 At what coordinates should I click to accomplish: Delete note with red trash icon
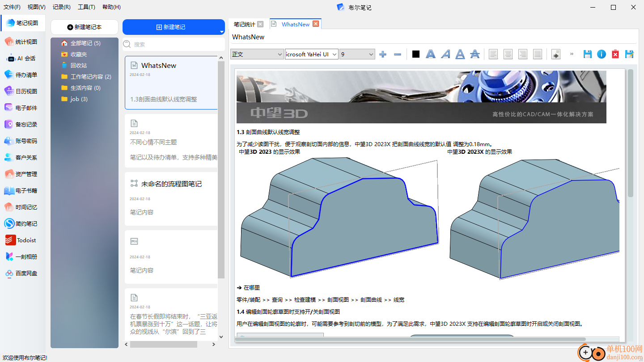[x=615, y=54]
